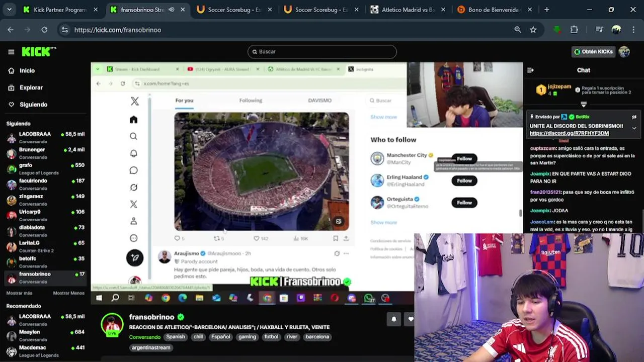Open Macdemac recommended channel
Viewport: 644px width, 362px height.
pos(45,351)
